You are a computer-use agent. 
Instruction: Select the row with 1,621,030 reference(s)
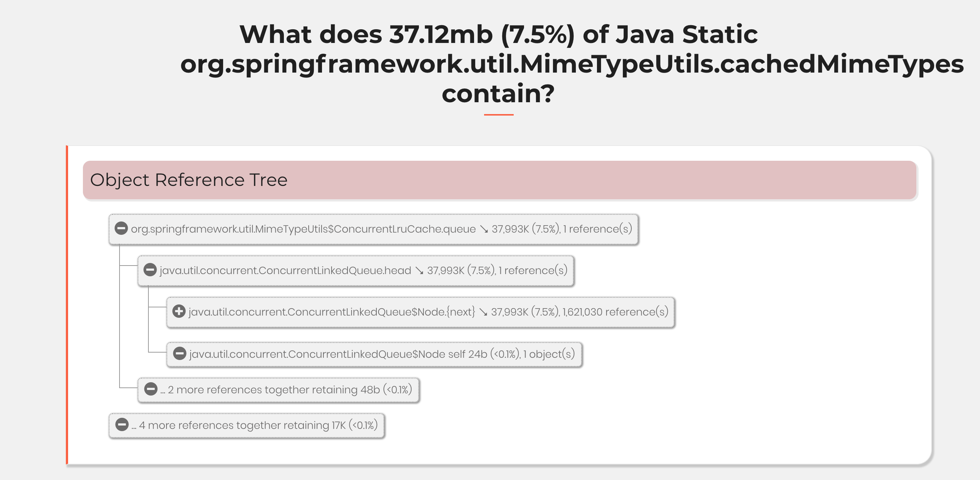pos(420,312)
